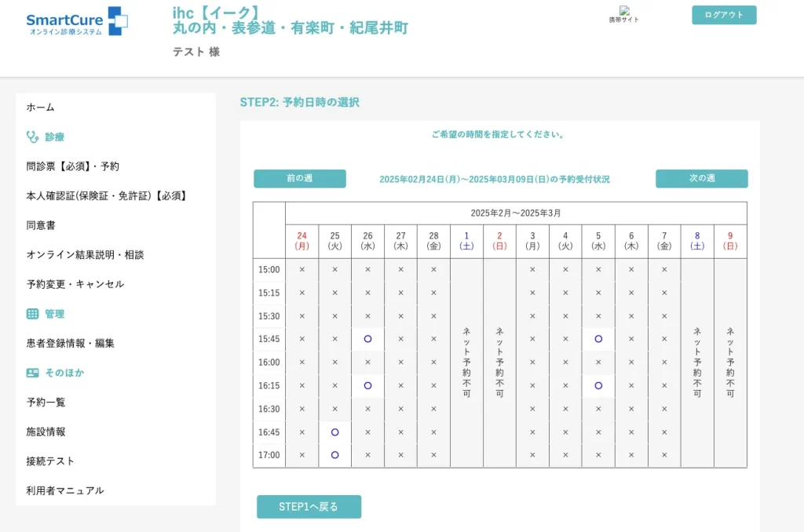Go to 予約変更・キャンセル
Screen dimensions: 804x532
pyautogui.click(x=75, y=284)
